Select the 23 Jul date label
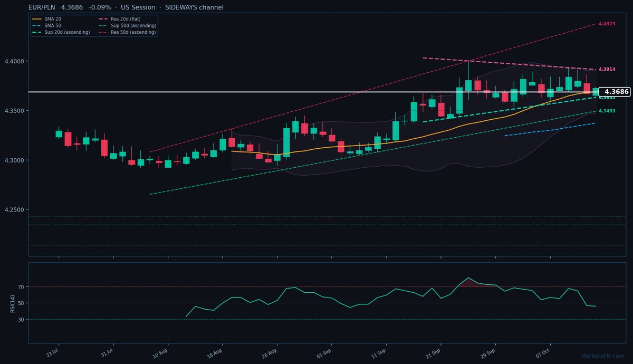 coord(52,353)
